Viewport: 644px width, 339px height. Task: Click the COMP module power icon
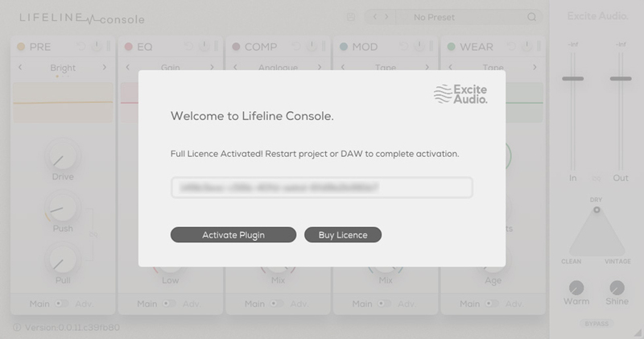(312, 46)
